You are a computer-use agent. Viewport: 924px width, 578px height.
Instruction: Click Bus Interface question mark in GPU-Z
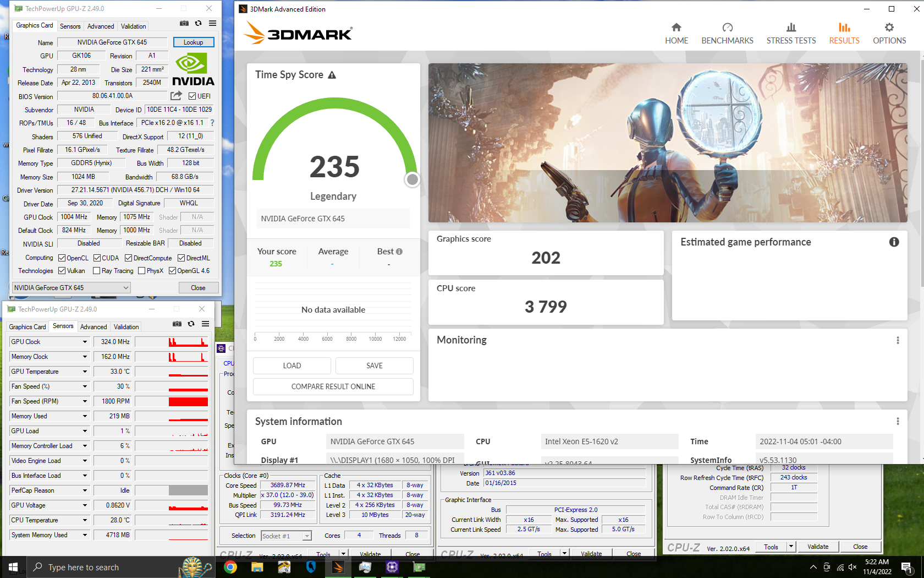(x=212, y=123)
